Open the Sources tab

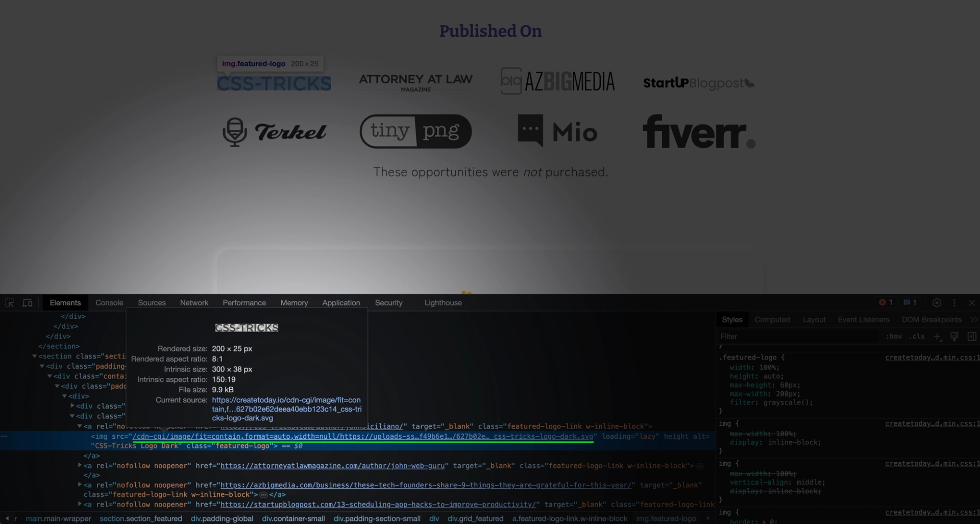click(x=152, y=303)
